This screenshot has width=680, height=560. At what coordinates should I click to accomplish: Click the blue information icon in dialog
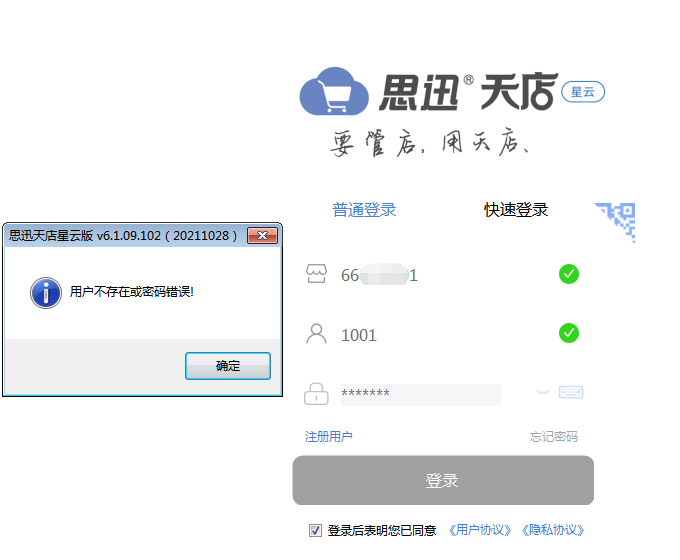pyautogui.click(x=46, y=293)
